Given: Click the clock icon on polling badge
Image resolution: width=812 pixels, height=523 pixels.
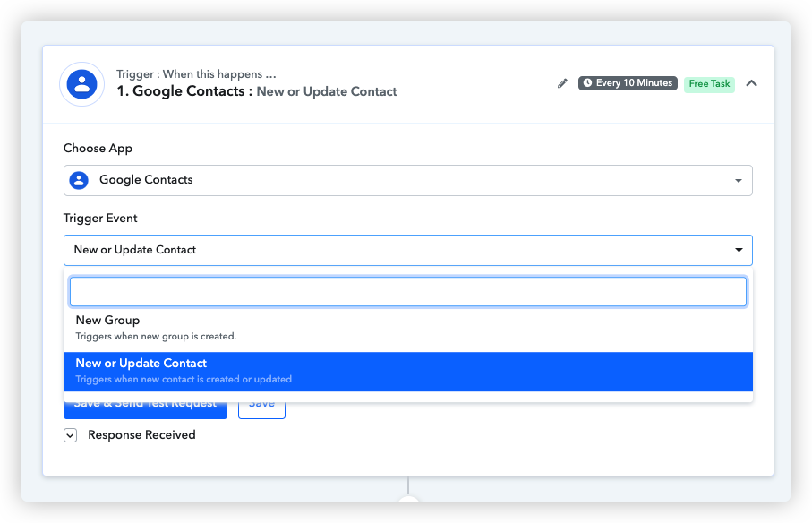Looking at the screenshot, I should tap(587, 83).
